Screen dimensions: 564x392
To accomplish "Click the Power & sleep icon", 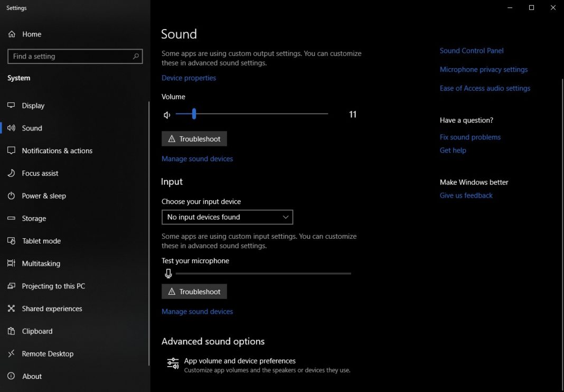I will (x=12, y=196).
